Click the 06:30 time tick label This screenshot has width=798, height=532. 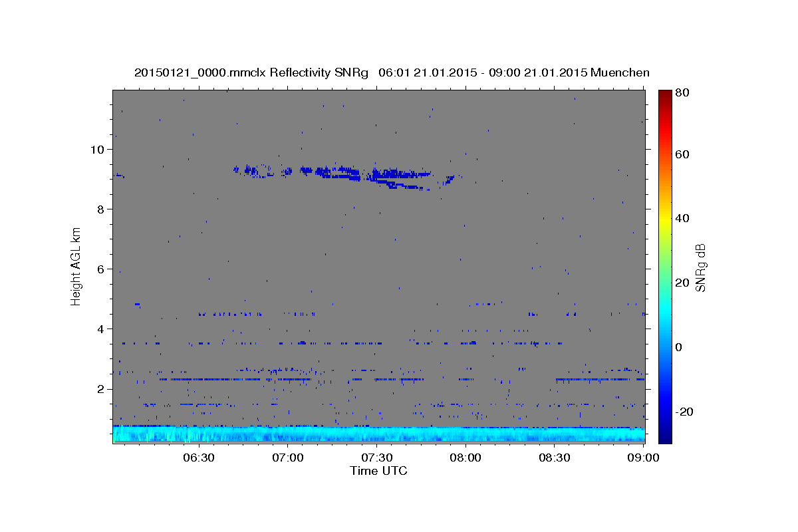[x=199, y=458]
